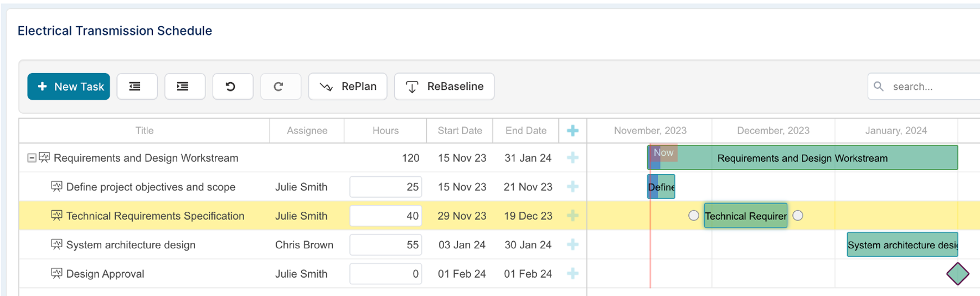Create a New Task

click(x=69, y=86)
